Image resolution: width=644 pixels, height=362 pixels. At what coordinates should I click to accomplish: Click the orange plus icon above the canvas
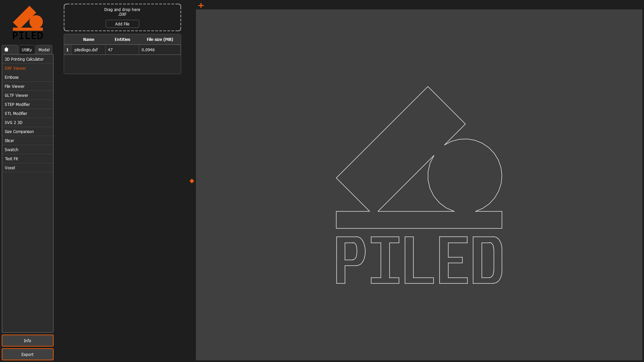[x=201, y=5]
